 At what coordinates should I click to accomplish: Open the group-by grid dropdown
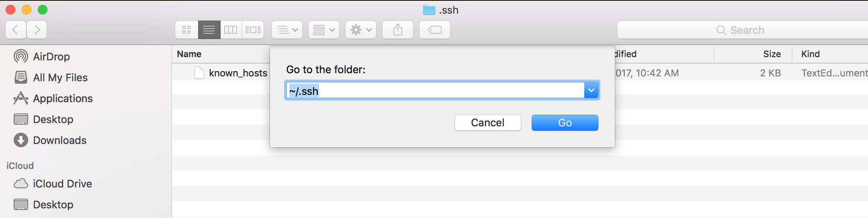point(324,30)
